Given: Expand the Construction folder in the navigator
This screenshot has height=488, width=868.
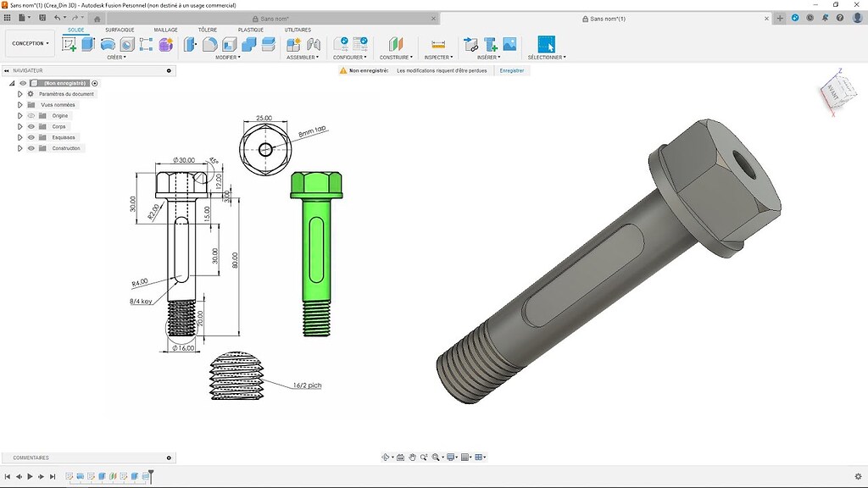Looking at the screenshot, I should (20, 147).
